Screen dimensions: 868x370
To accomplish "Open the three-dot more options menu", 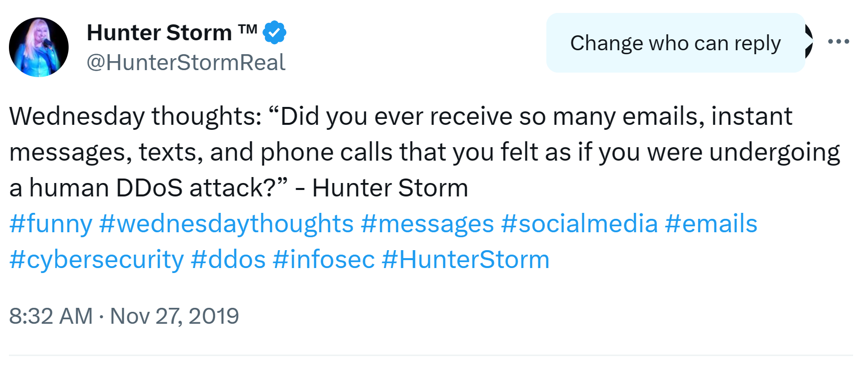I will 838,42.
